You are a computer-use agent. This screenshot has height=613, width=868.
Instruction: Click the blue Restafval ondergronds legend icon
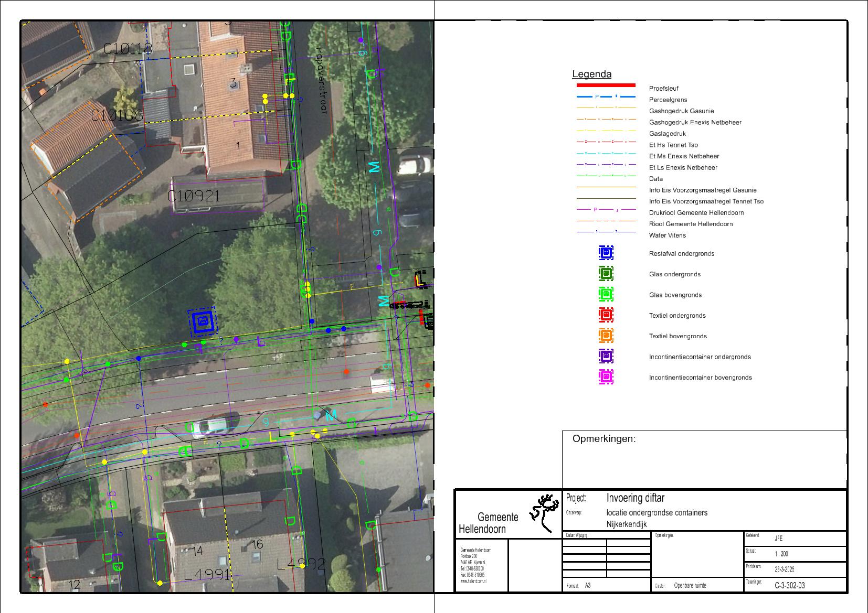[606, 253]
